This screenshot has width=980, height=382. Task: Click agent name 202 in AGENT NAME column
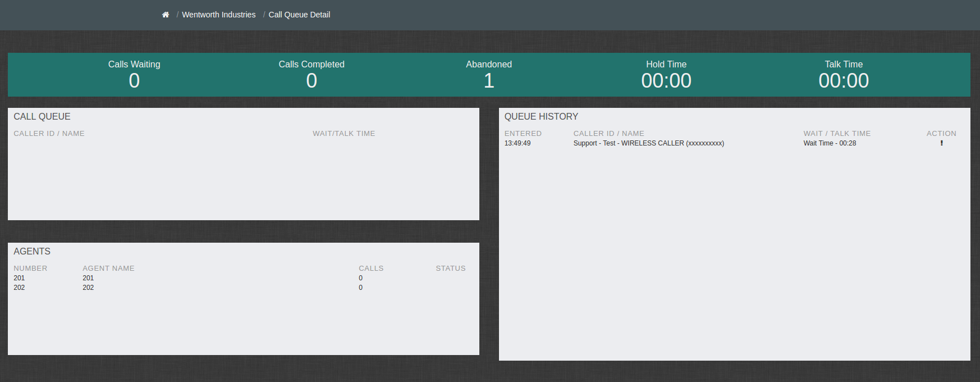[88, 288]
